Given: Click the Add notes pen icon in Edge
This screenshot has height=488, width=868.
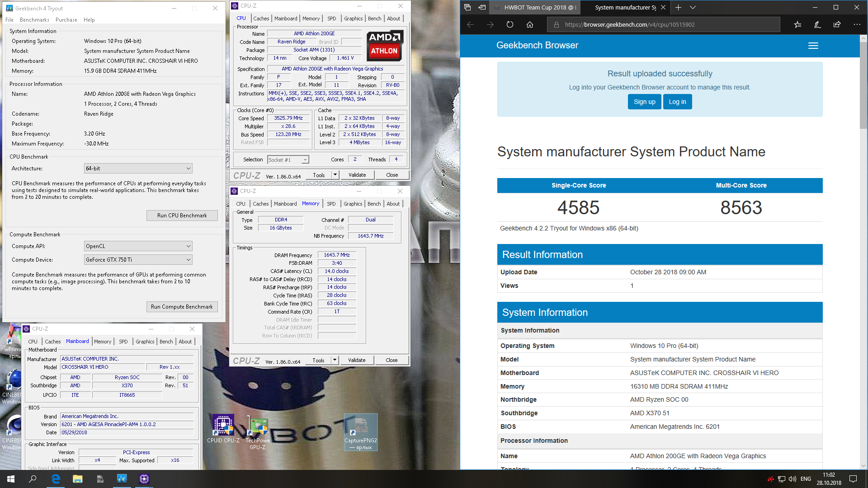Looking at the screenshot, I should [817, 25].
